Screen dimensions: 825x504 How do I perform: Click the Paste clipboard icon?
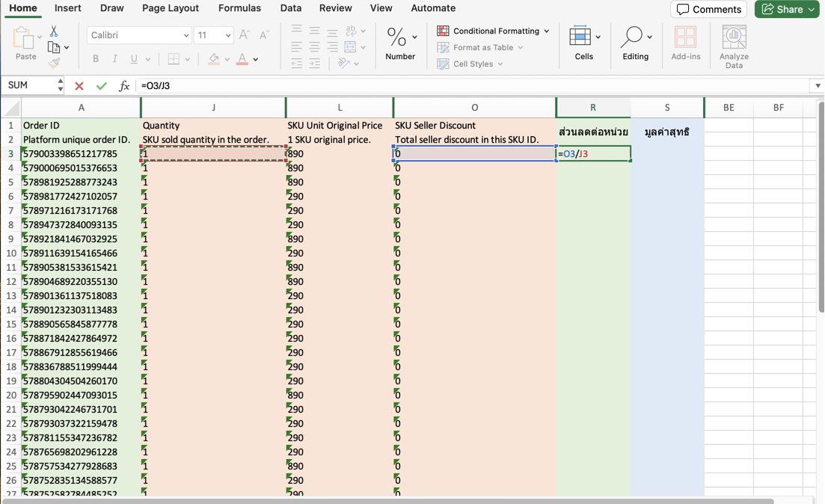[x=22, y=38]
